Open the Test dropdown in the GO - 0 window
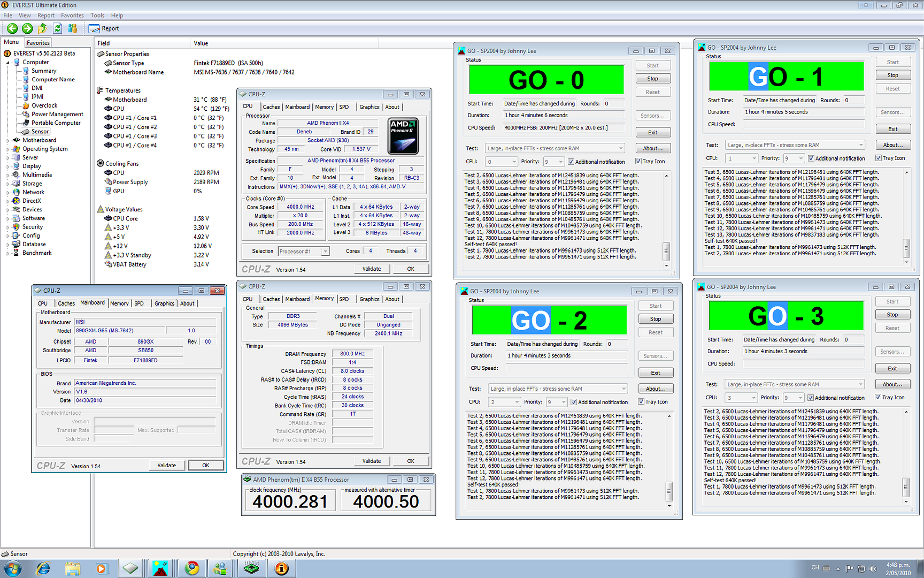 (x=555, y=148)
